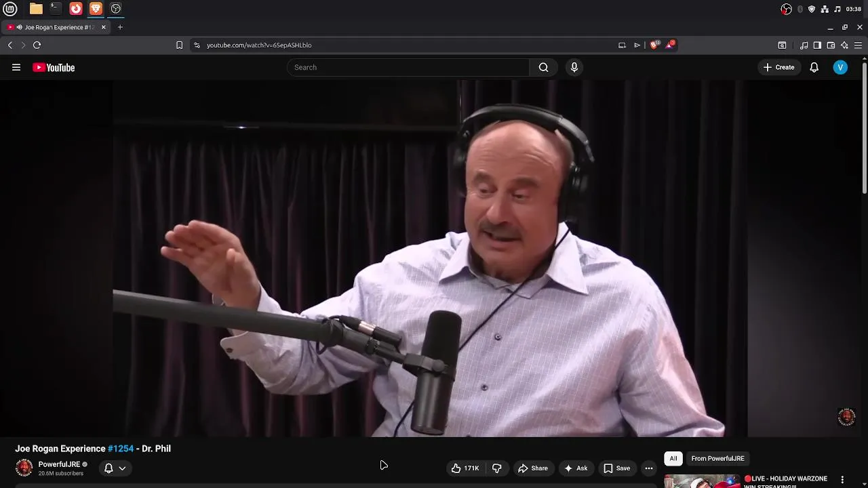Click the page vertical scrollbar
The width and height of the screenshot is (868, 488).
[865, 129]
